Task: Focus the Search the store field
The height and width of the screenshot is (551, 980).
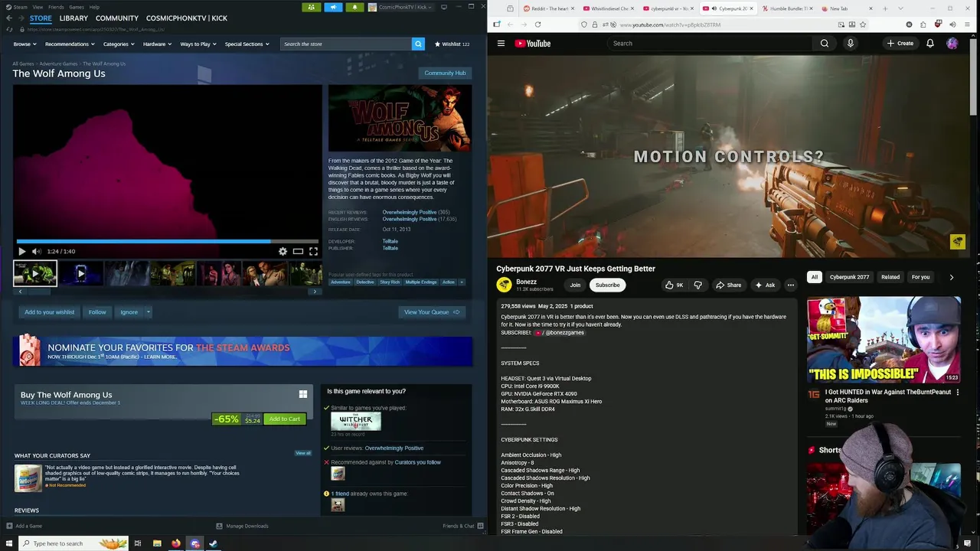Action: pyautogui.click(x=346, y=44)
